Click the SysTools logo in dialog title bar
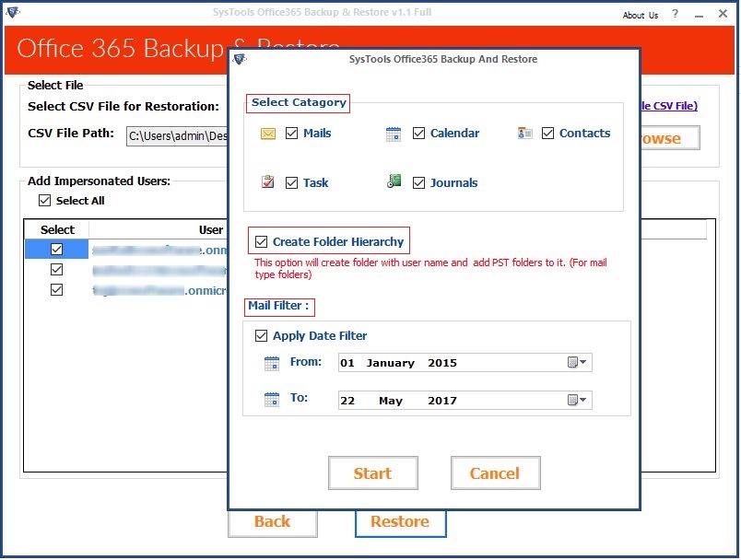Image resolution: width=741 pixels, height=560 pixels. 240,59
